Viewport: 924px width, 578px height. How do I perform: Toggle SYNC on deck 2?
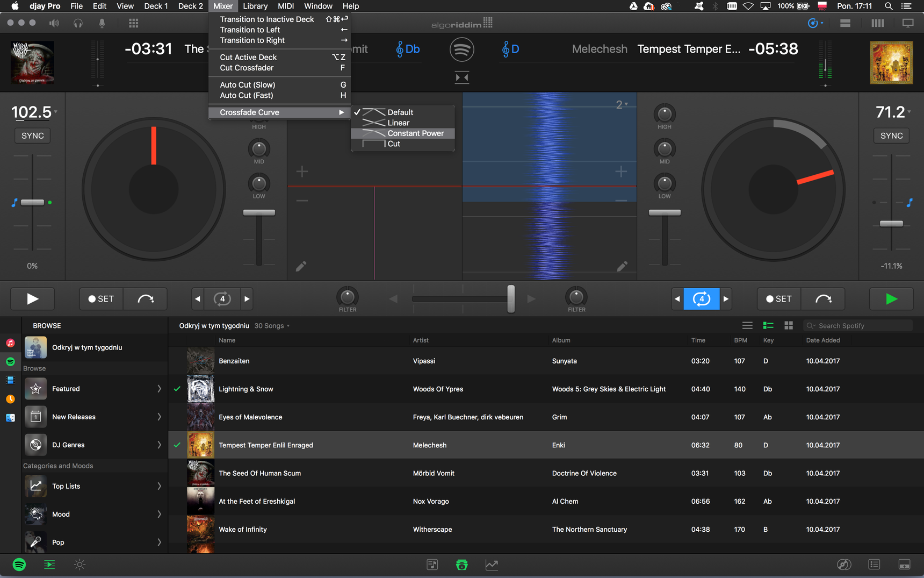[892, 135]
